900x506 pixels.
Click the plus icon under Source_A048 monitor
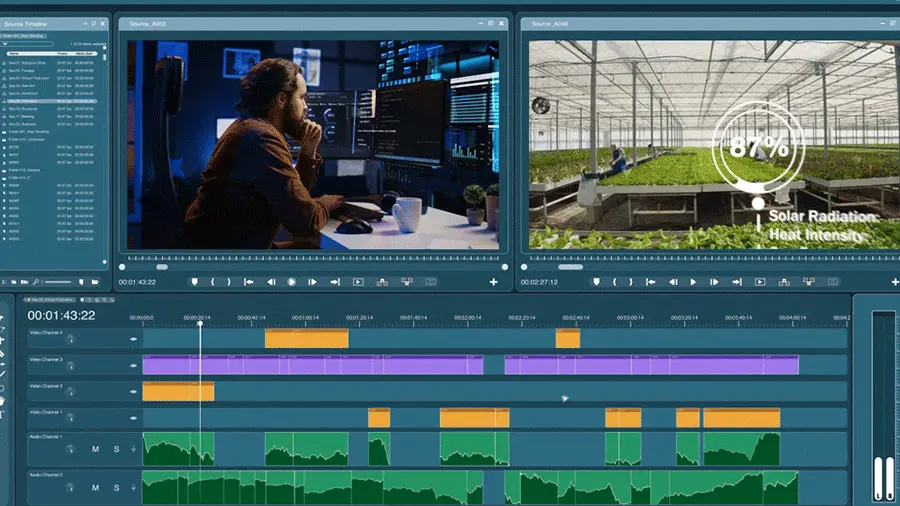[893, 282]
